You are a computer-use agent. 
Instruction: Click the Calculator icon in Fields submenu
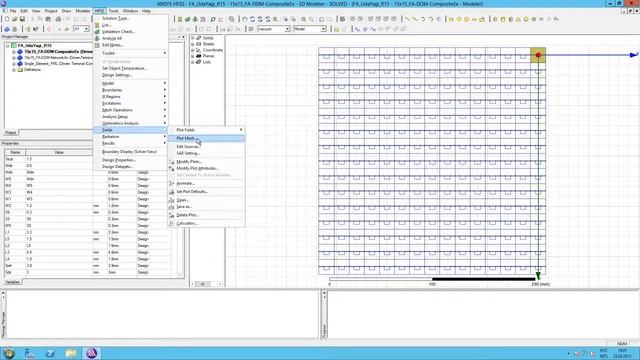coord(171,223)
